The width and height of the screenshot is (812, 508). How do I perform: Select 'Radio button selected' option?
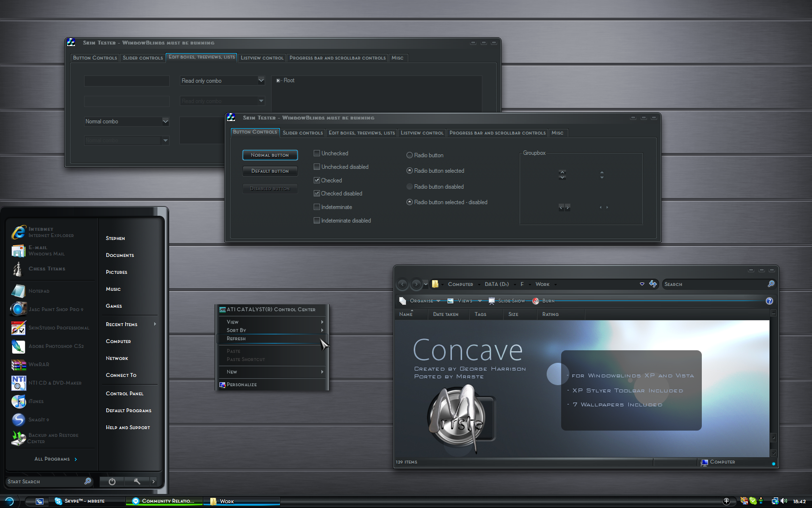point(410,171)
